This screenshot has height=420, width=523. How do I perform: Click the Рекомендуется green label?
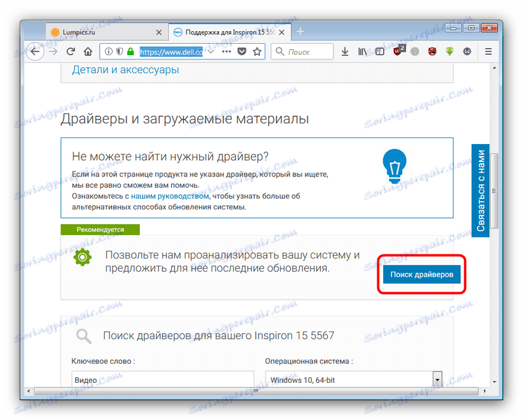point(100,230)
